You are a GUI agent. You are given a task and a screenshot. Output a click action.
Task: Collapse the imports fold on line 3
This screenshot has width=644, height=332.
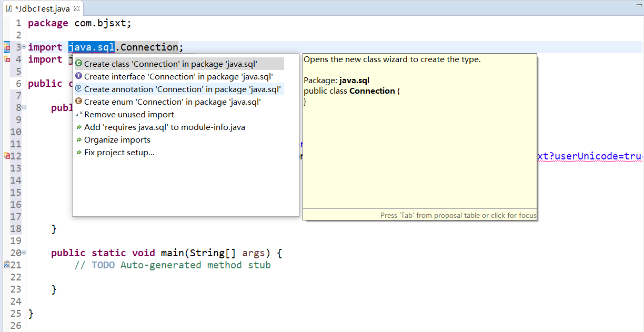click(24, 47)
